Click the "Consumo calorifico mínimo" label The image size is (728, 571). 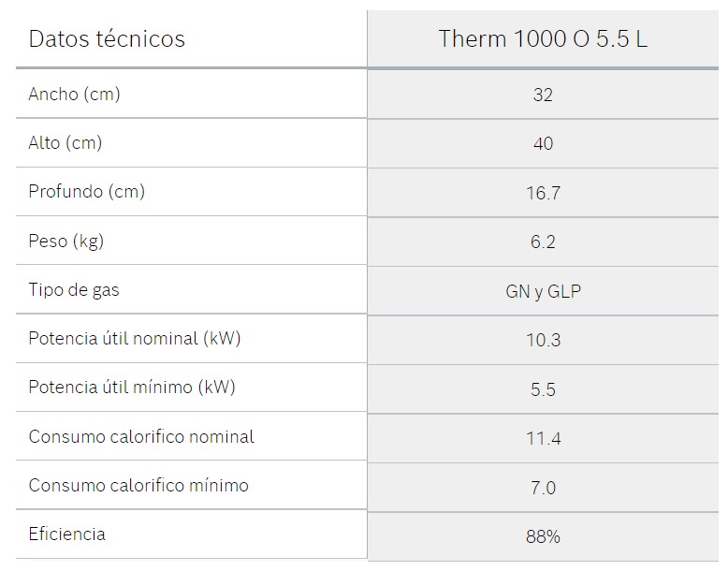[138, 486]
